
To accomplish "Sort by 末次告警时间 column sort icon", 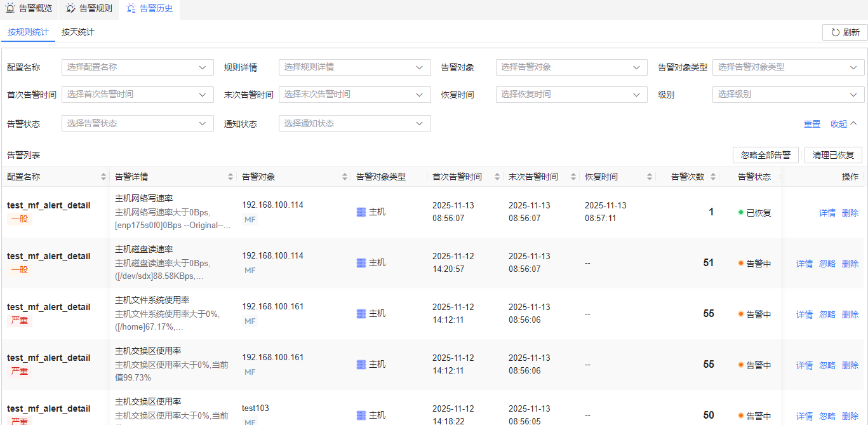I will tap(573, 177).
